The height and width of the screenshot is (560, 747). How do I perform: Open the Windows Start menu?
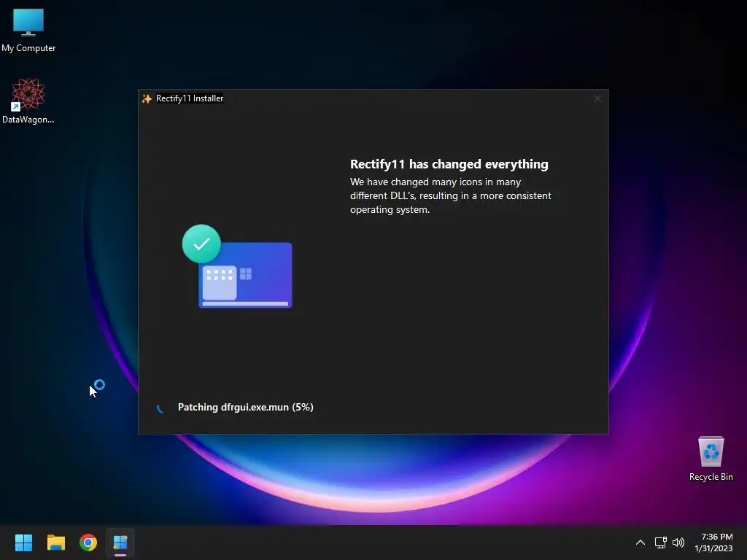point(23,542)
